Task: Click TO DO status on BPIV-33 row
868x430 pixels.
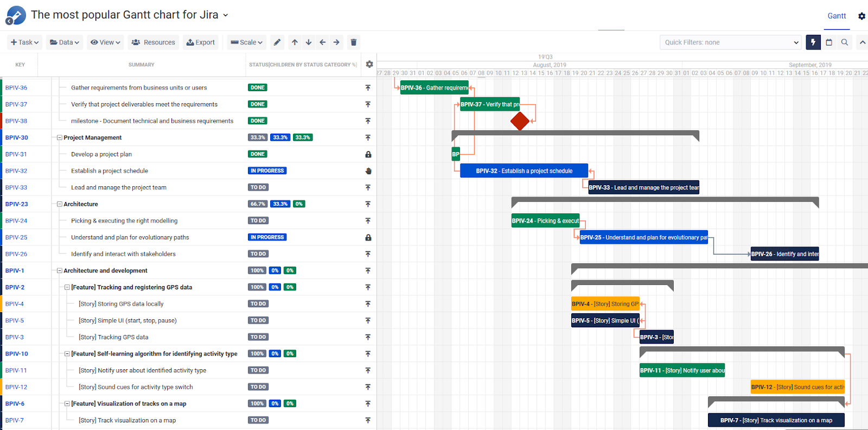Action: (258, 187)
